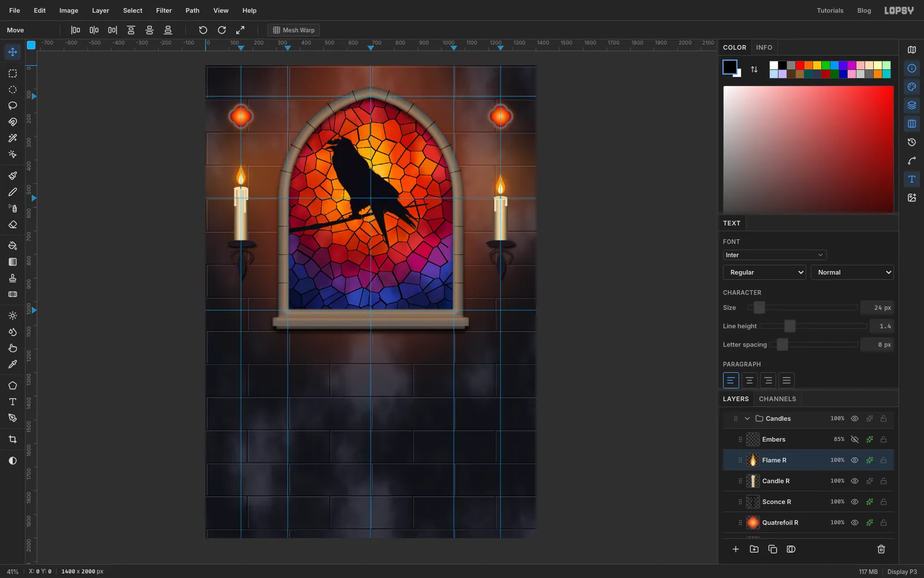The image size is (924, 578).
Task: Toggle visibility of Candles group
Action: tap(855, 418)
